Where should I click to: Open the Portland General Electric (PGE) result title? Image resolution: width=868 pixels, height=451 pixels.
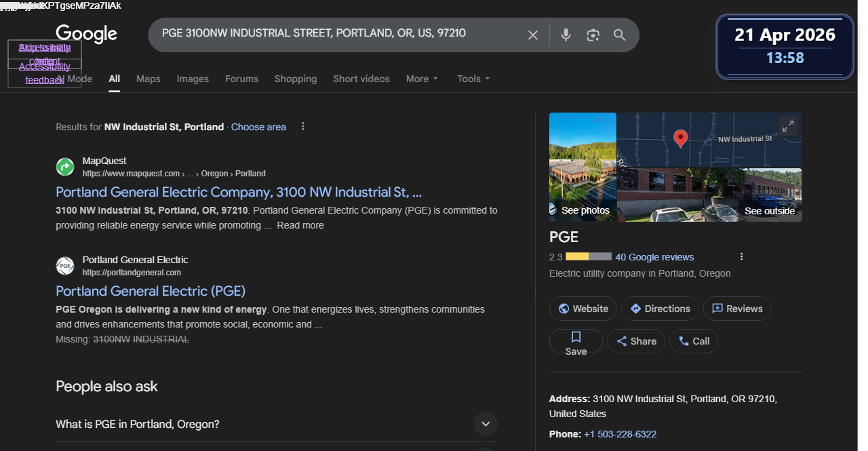pyautogui.click(x=151, y=291)
